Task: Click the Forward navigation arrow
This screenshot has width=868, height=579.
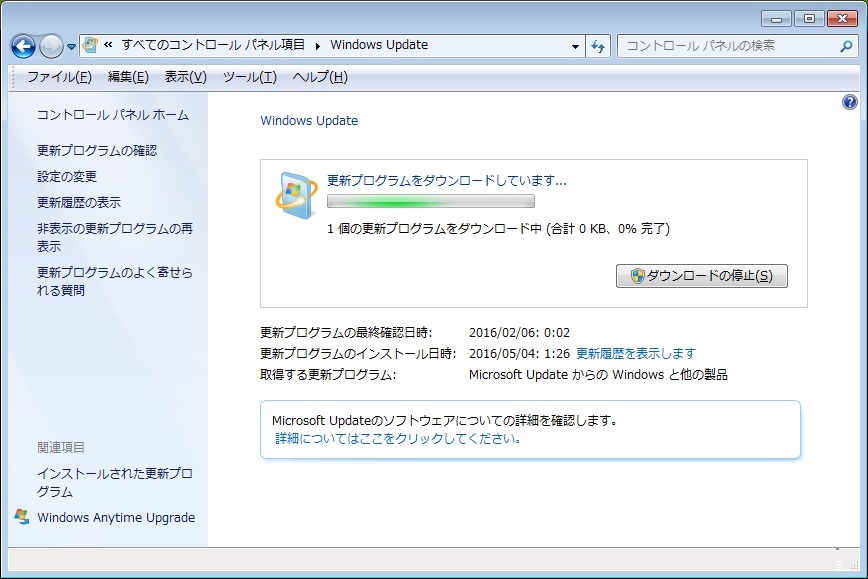Action: point(52,46)
